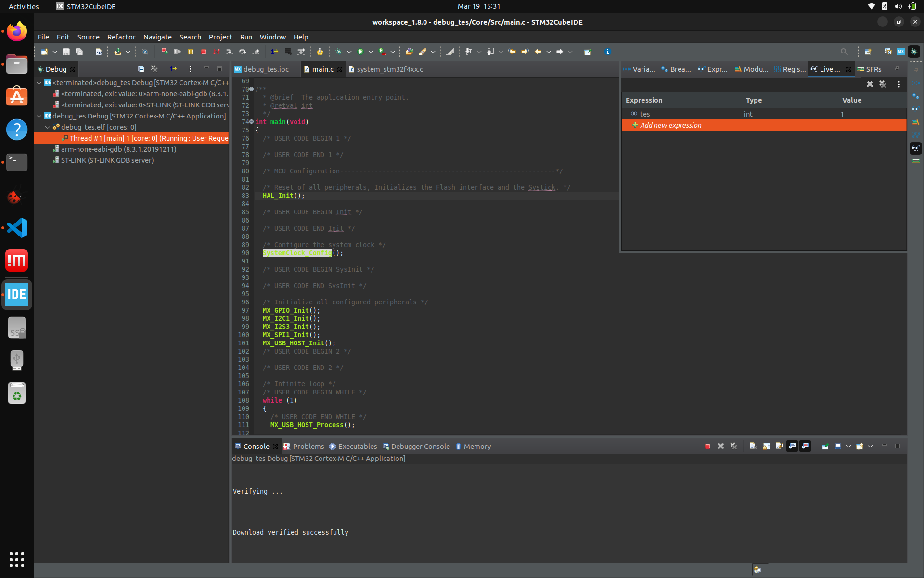Open dropdown next to the New toolbar icon
Screen dimensions: 924x578
[54, 52]
